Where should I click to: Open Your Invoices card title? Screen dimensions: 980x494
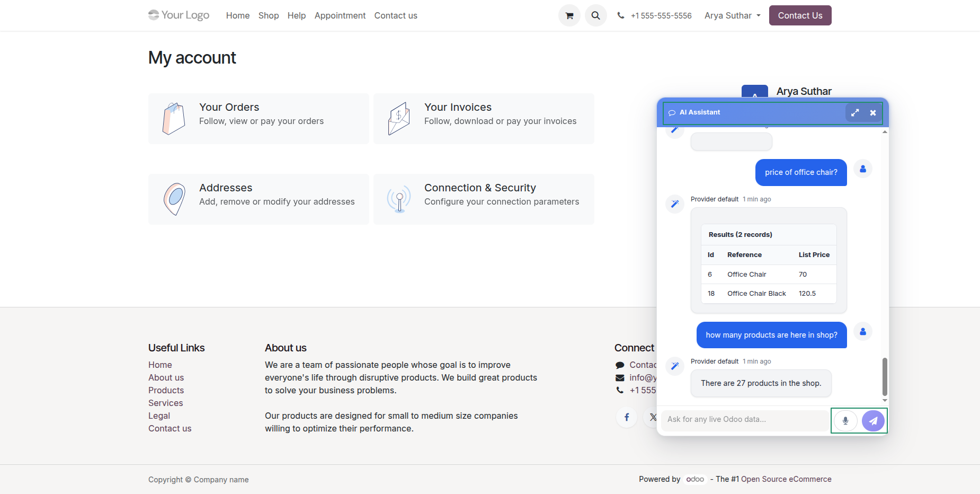pos(458,107)
